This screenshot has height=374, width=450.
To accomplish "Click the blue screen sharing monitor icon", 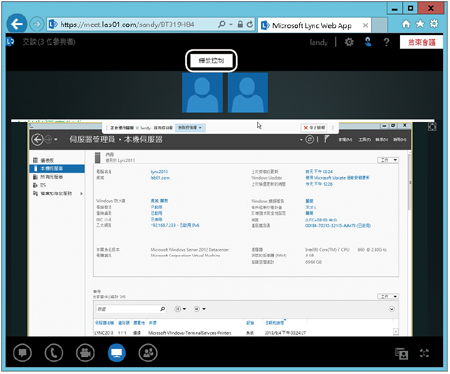I will coord(117,353).
